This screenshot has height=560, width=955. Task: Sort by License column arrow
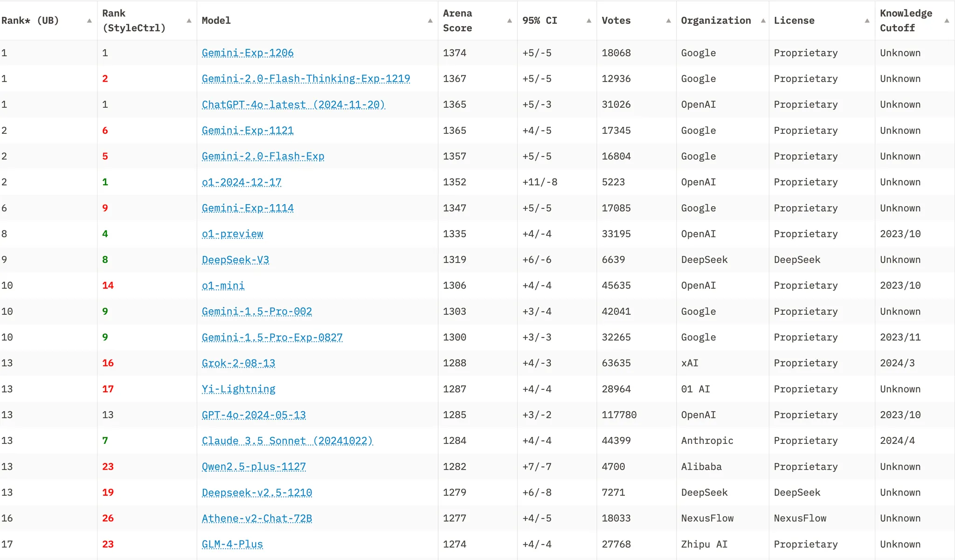click(867, 21)
